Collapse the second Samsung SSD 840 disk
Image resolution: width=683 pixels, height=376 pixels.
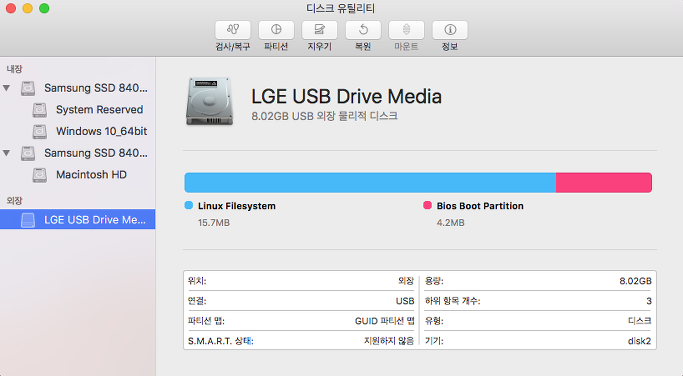7,153
